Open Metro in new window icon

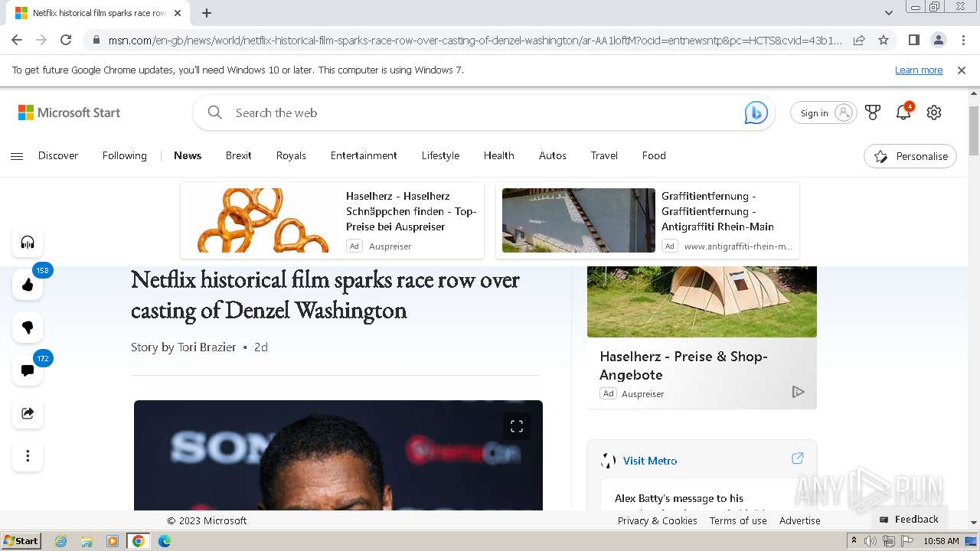(797, 458)
